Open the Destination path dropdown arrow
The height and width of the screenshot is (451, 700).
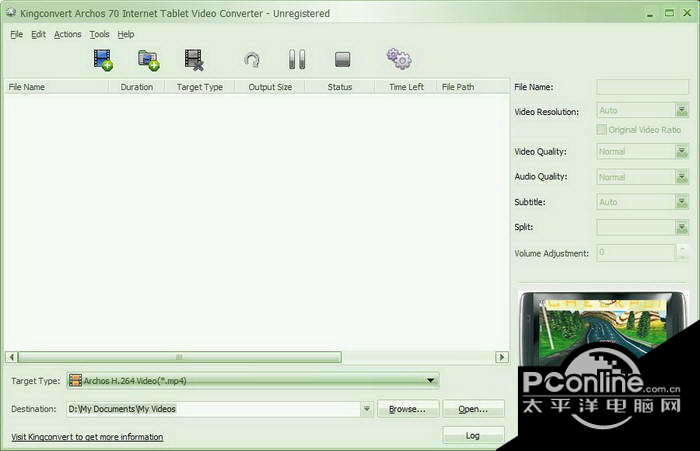tap(367, 409)
